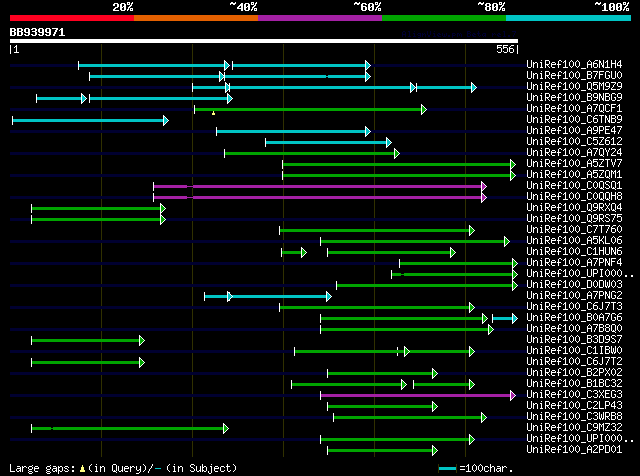The width and height of the screenshot is (640, 476).
Task: Click the cyan alignment bar for A9PE47
Action: (293, 131)
